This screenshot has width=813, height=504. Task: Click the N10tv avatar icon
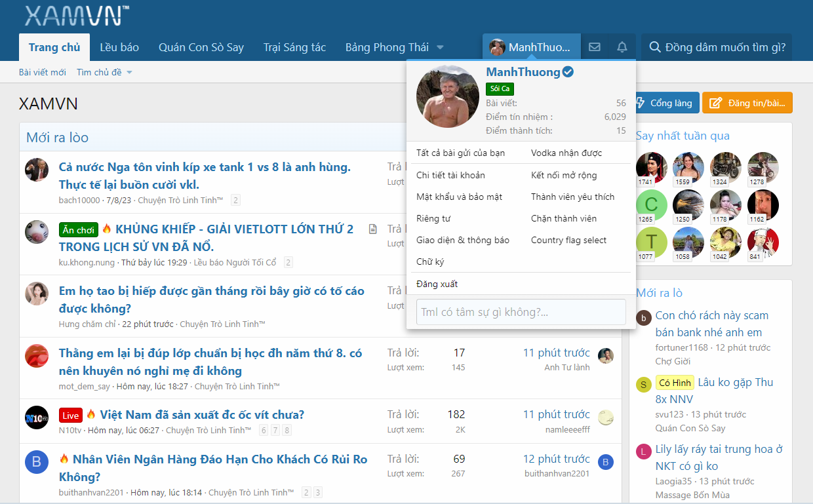pos(37,417)
